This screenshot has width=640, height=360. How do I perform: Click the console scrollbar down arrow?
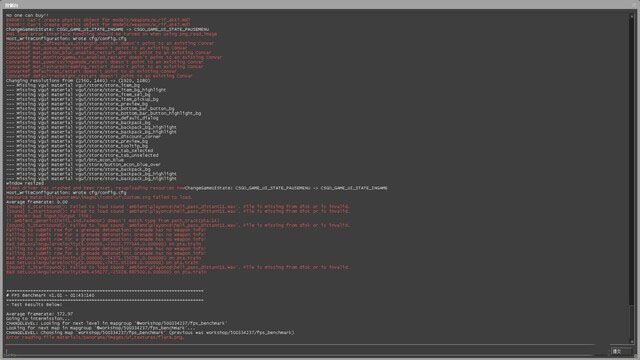click(x=632, y=341)
